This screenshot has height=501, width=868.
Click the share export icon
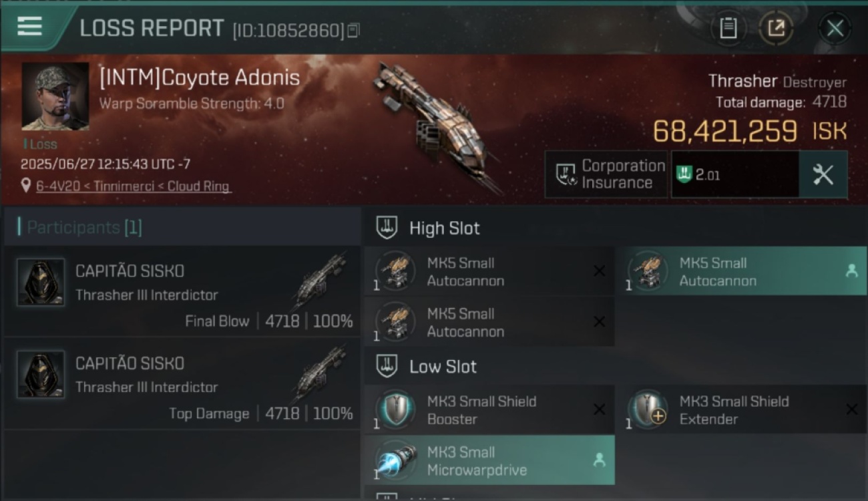(776, 28)
